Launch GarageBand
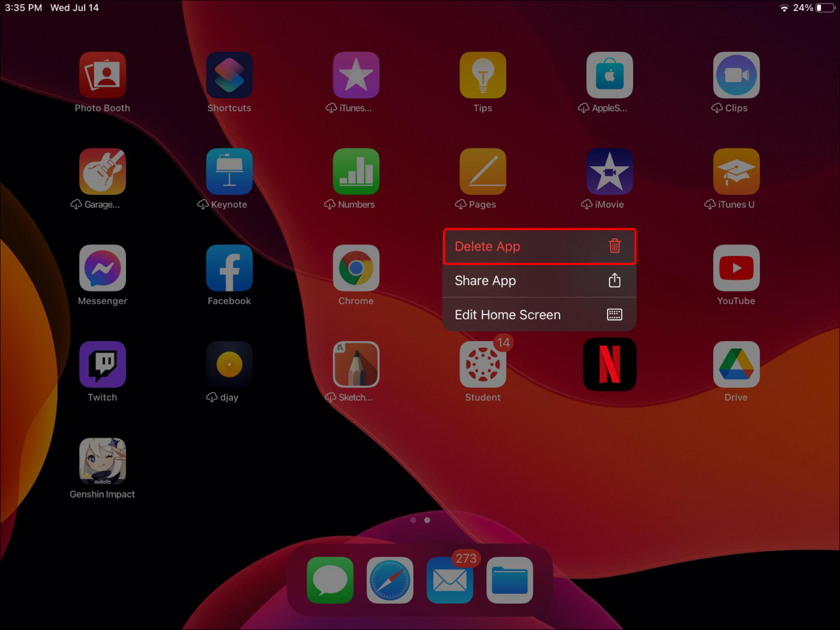 102,171
